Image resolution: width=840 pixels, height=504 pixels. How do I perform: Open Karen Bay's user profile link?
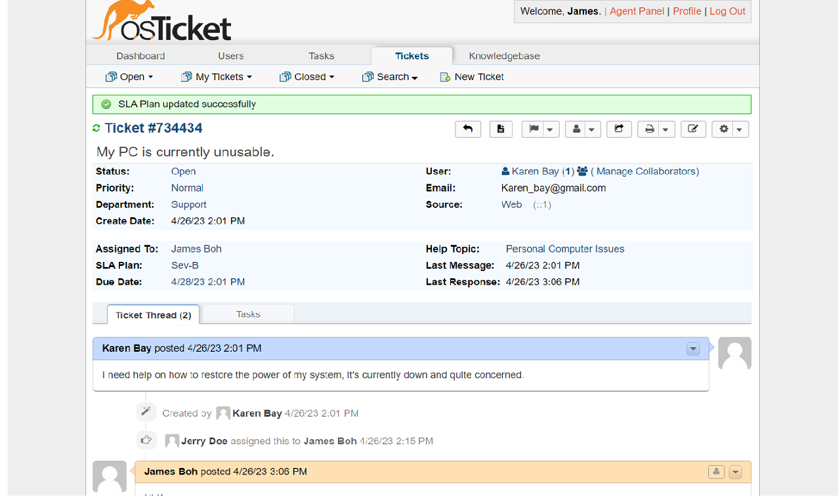[x=536, y=171]
